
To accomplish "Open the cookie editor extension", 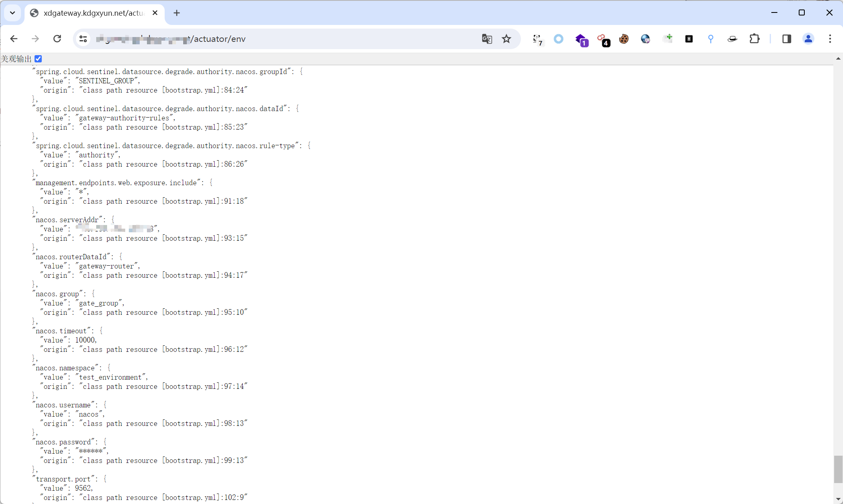I will [x=624, y=39].
